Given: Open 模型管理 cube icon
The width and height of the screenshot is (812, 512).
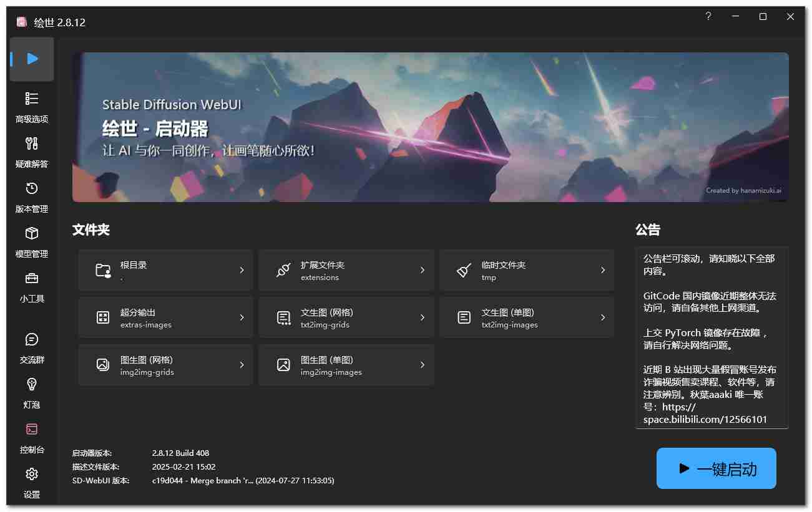Looking at the screenshot, I should coord(32,234).
